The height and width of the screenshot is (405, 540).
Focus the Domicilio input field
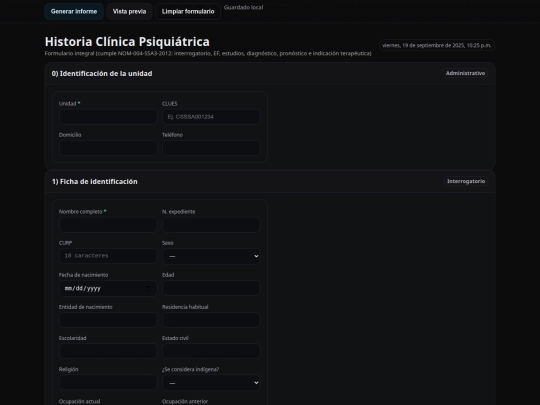[x=108, y=148]
